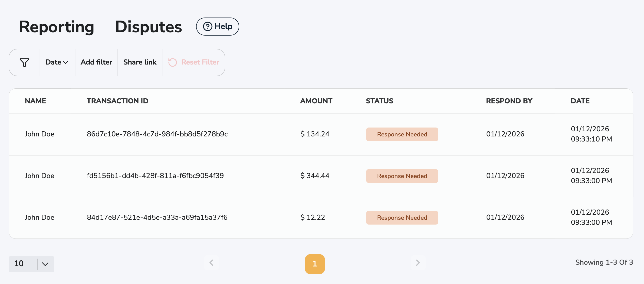Click Reset Filter with circular arrow
The width and height of the screenshot is (644, 284).
[194, 62]
